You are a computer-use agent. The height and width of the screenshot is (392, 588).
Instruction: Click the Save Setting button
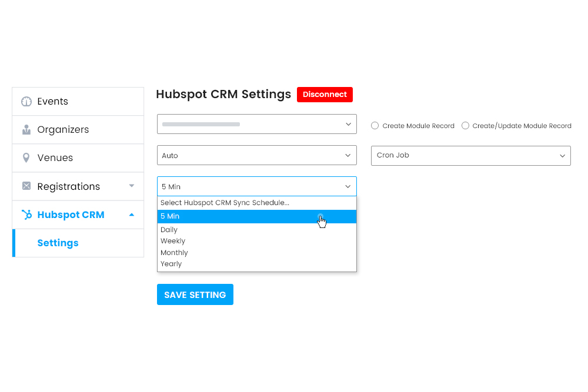pyautogui.click(x=195, y=294)
